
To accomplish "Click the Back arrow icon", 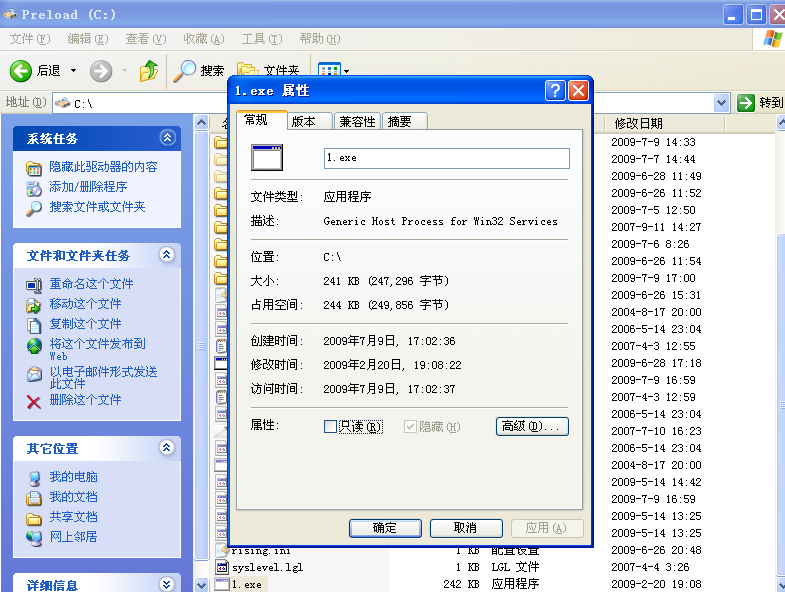I will tap(21, 71).
